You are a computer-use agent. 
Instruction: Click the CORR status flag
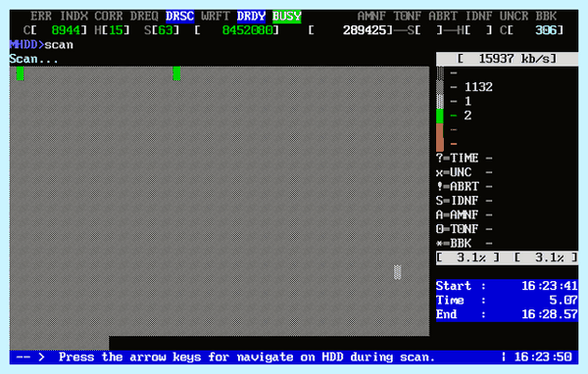109,16
